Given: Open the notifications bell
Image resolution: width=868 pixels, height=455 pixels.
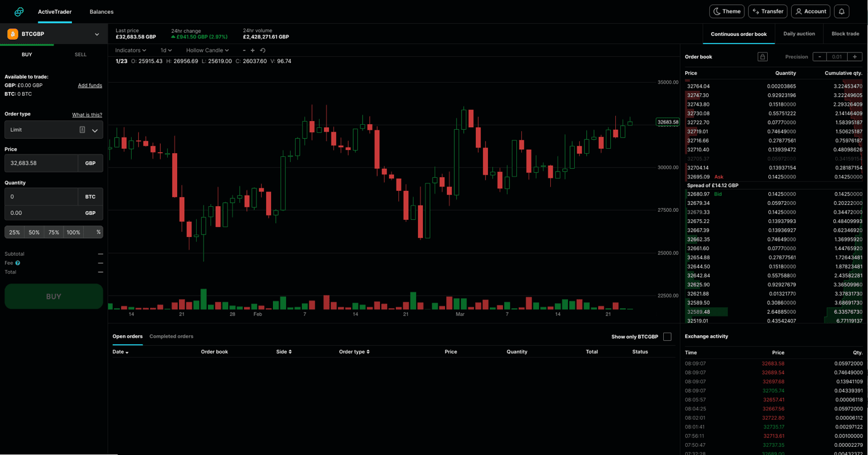Looking at the screenshot, I should 842,11.
